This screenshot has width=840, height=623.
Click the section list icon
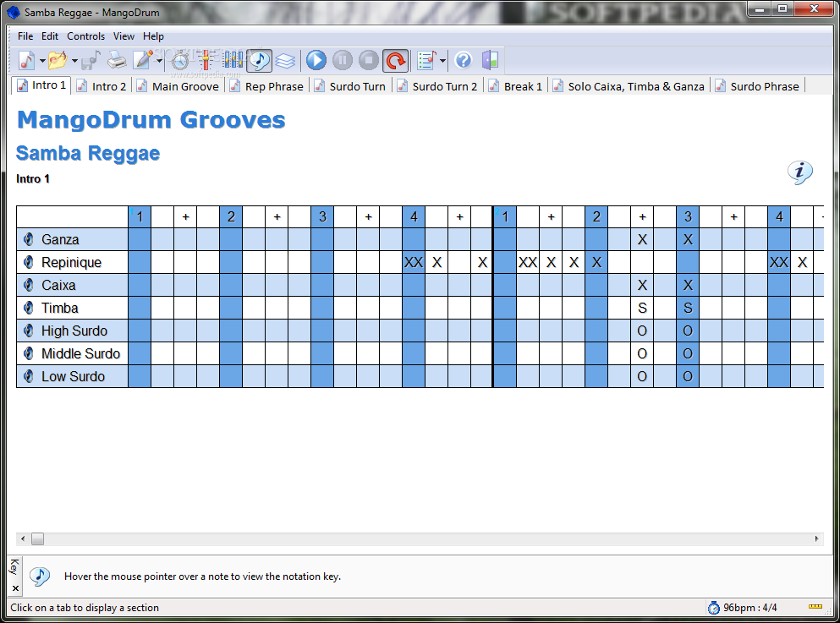(426, 61)
